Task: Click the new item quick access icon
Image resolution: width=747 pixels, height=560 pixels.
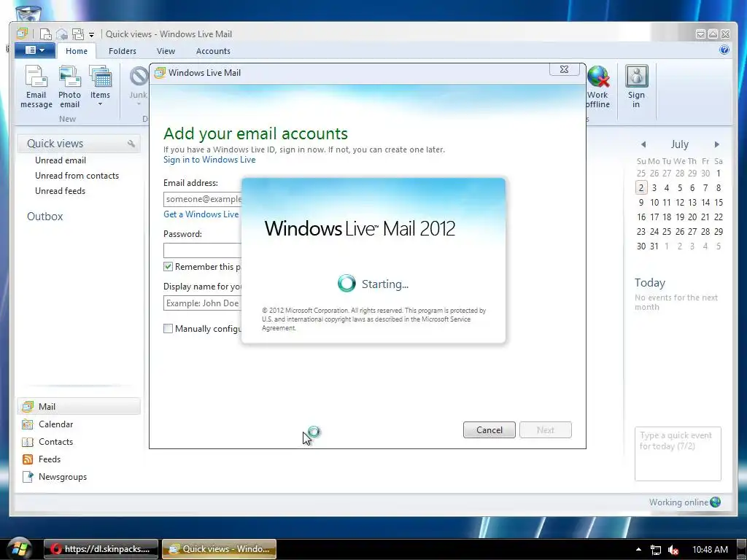Action: click(x=45, y=34)
